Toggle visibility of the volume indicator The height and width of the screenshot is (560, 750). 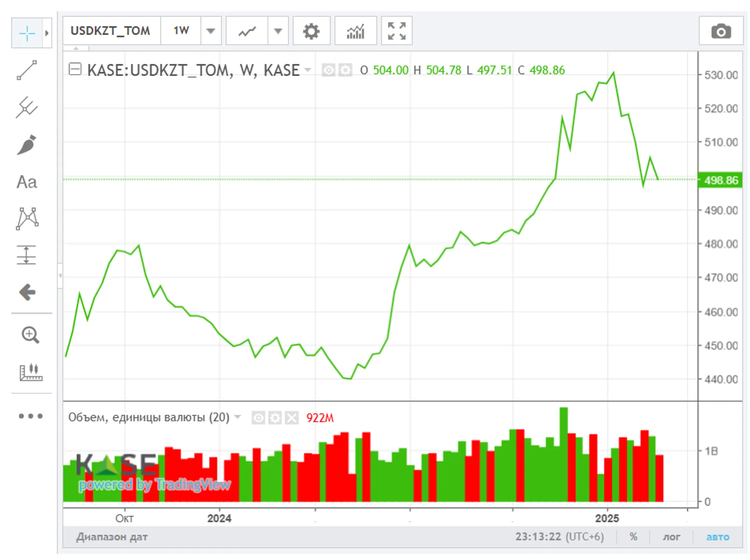(x=258, y=418)
